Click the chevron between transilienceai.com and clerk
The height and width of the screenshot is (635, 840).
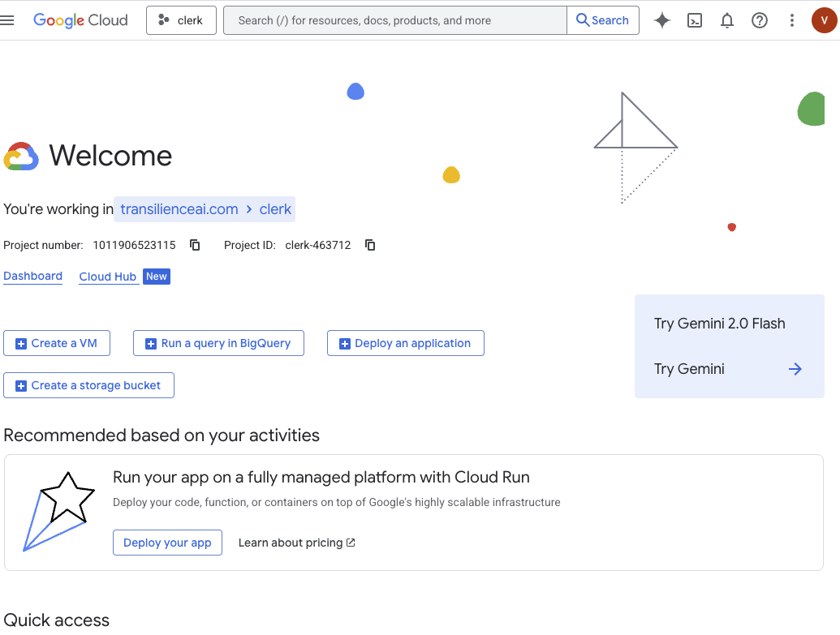[x=249, y=209]
